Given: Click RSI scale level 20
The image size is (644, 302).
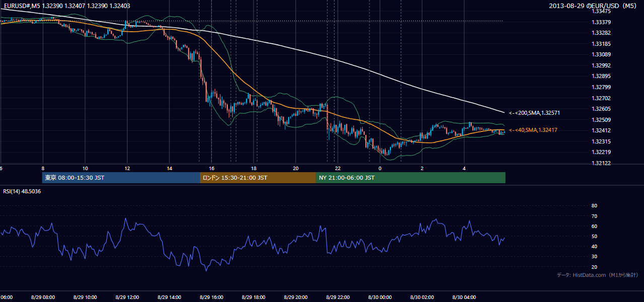Looking at the screenshot, I should [594, 267].
